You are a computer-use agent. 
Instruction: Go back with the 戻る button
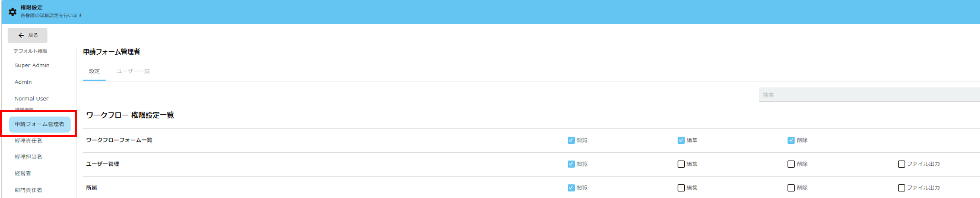27,35
